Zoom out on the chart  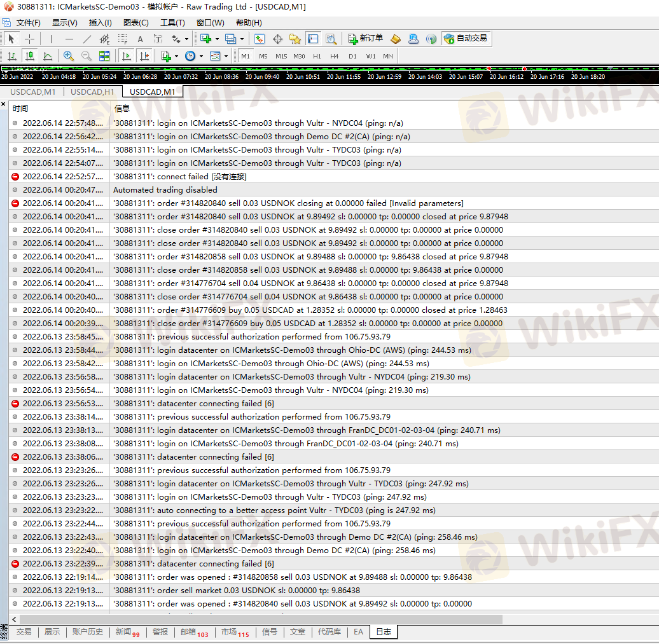coord(86,57)
